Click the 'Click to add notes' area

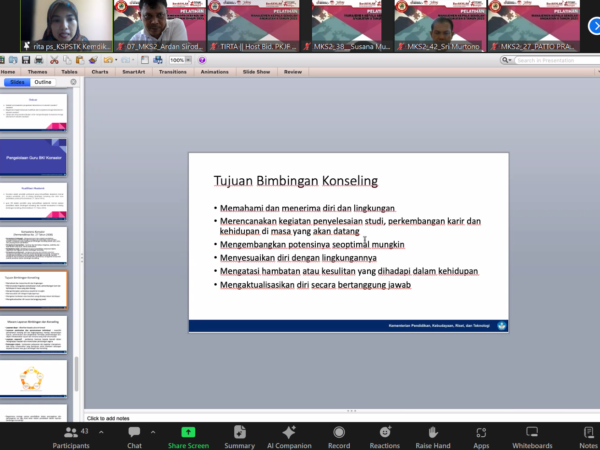pos(108,418)
